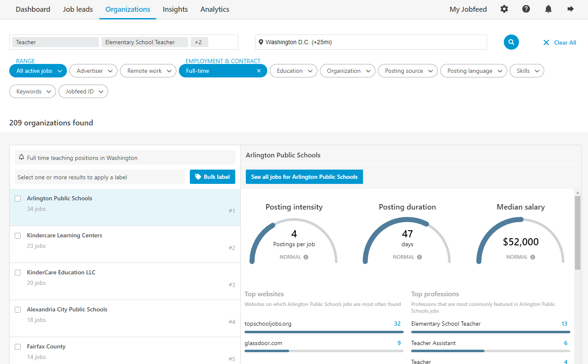Click the +2 more search terms chip
The width and height of the screenshot is (588, 364).
tap(199, 42)
